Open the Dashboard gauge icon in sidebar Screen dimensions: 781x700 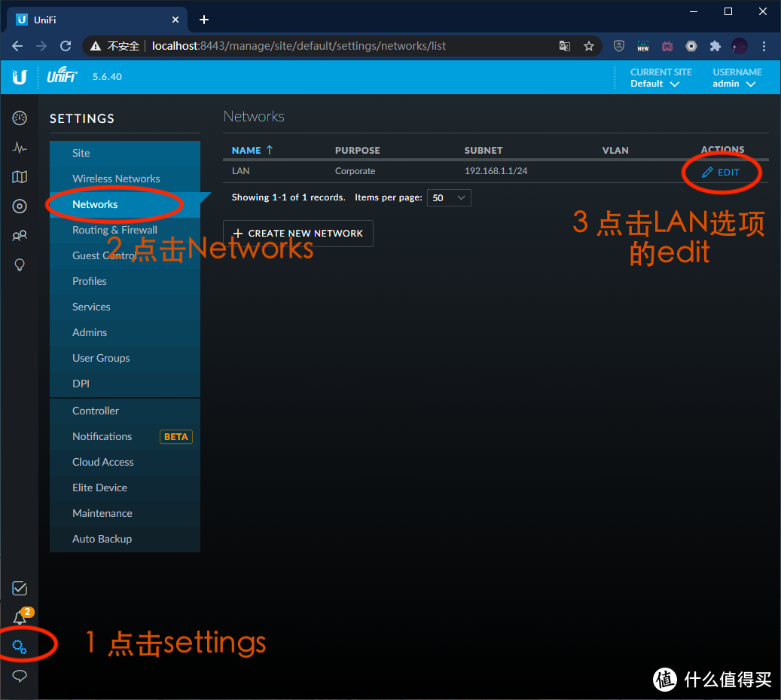(20, 118)
